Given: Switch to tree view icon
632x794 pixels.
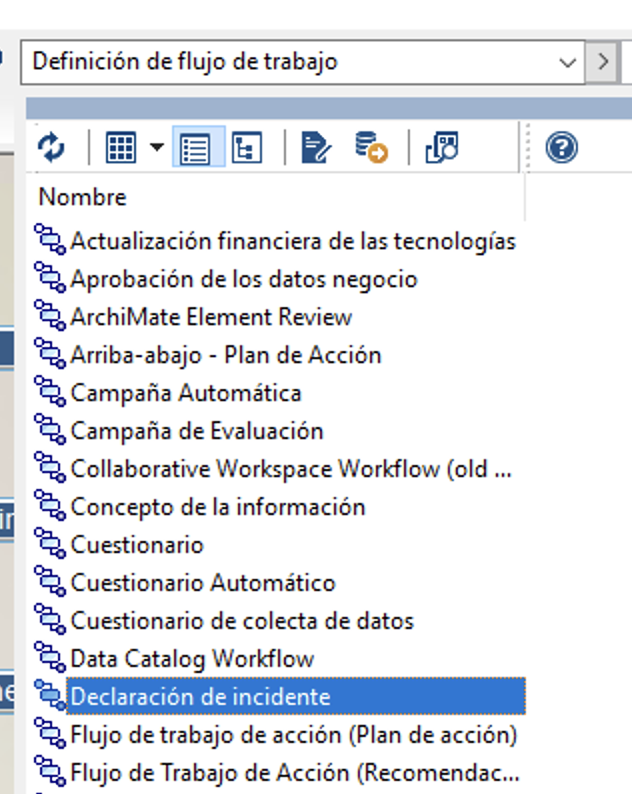Looking at the screenshot, I should [x=247, y=147].
